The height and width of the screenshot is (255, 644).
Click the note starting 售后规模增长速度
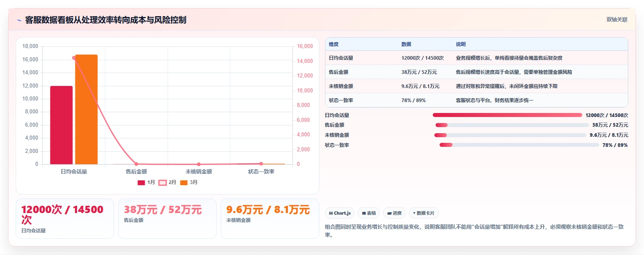(x=514, y=72)
